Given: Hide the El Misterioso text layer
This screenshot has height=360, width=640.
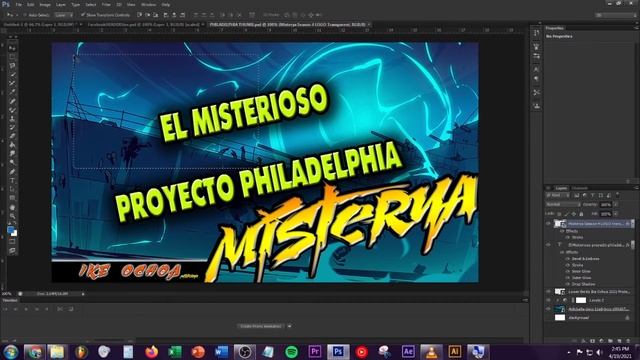Looking at the screenshot, I should [x=548, y=245].
